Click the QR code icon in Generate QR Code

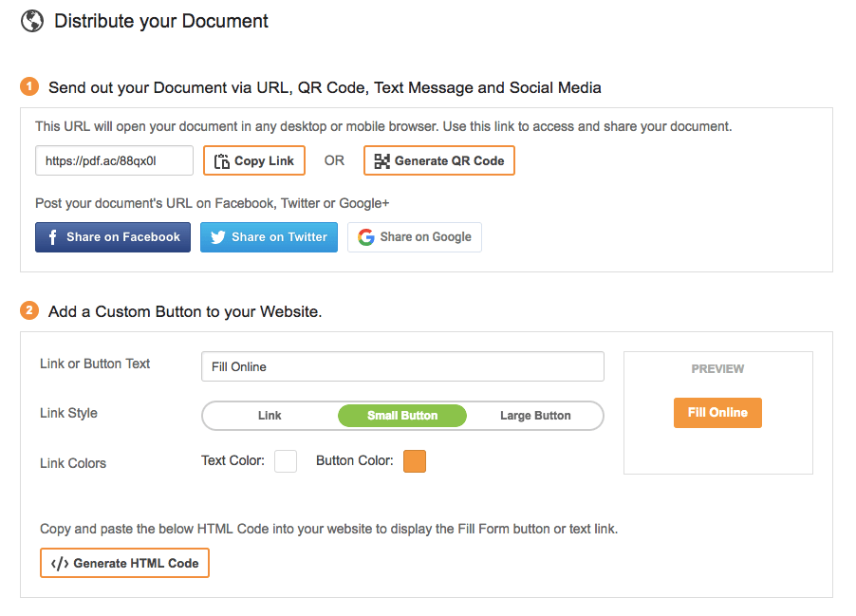pyautogui.click(x=381, y=161)
